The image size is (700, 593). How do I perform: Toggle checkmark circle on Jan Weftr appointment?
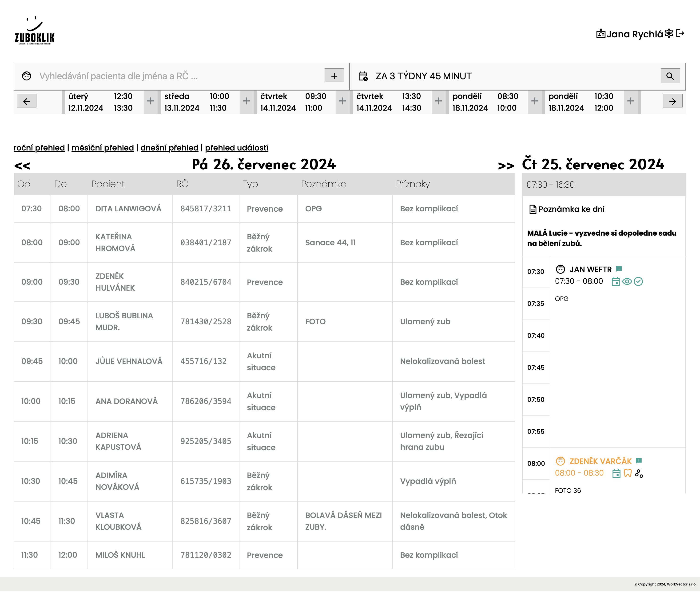coord(638,282)
